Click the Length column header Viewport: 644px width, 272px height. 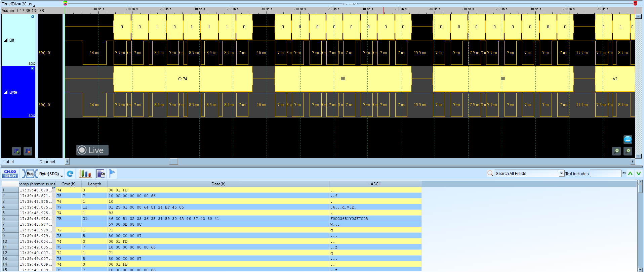coord(94,184)
